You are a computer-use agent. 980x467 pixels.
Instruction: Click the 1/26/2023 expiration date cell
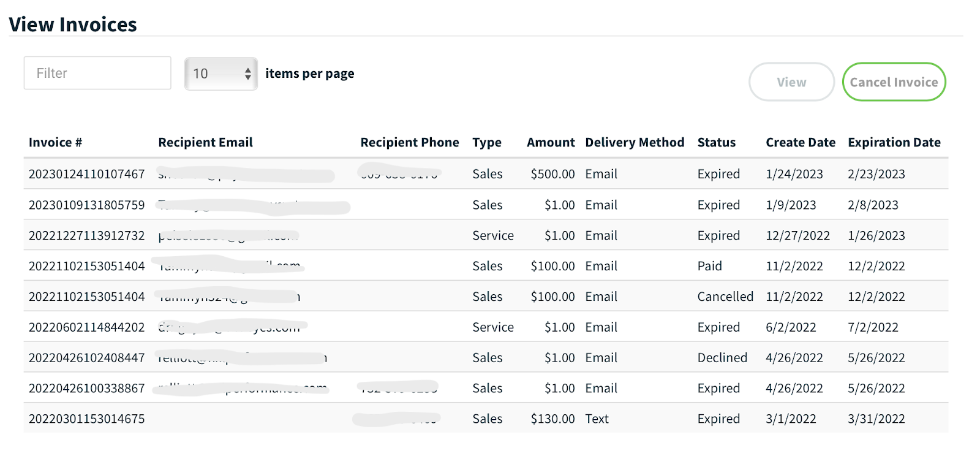pos(876,235)
